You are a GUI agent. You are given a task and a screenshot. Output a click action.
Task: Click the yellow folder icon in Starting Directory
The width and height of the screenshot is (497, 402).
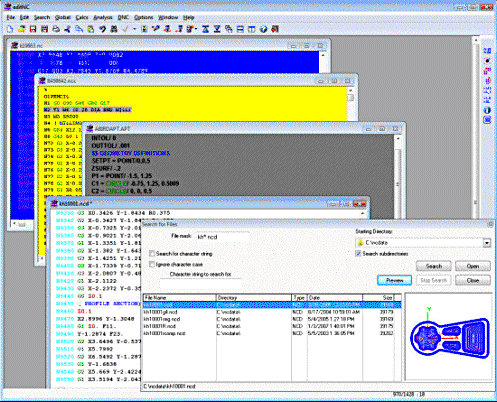pos(360,243)
